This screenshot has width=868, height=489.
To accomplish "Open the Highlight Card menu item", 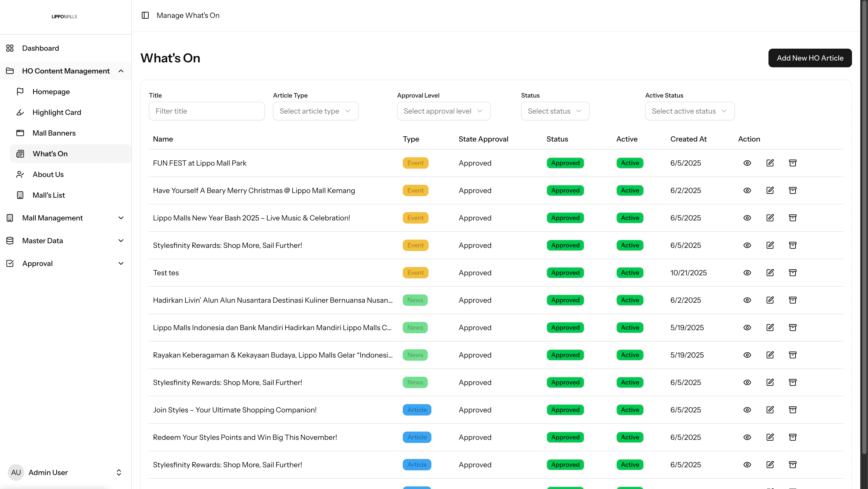I will [x=70, y=112].
